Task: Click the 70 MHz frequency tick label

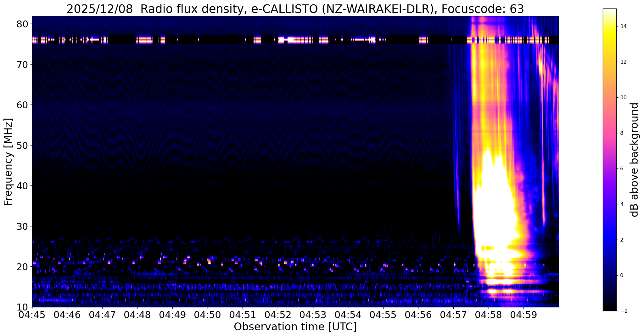Action: coord(23,65)
